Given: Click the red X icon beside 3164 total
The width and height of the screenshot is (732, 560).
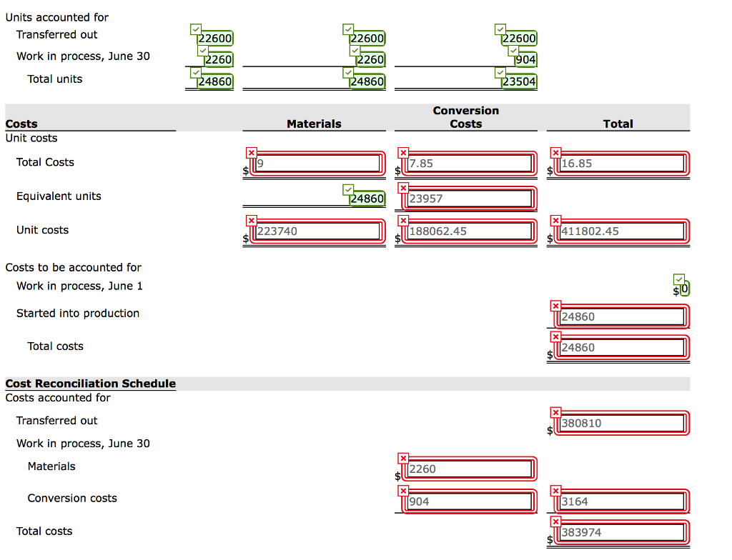Looking at the screenshot, I should 555,491.
